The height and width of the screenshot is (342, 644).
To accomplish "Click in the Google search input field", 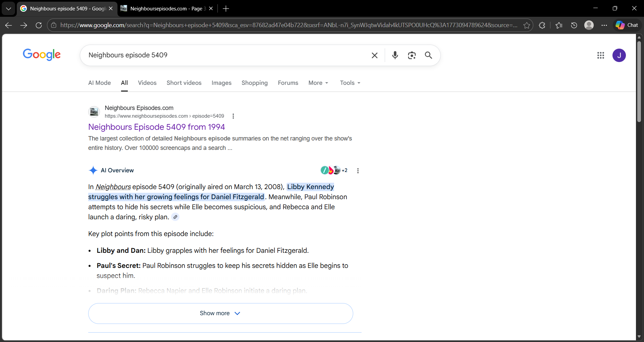I will 225,55.
